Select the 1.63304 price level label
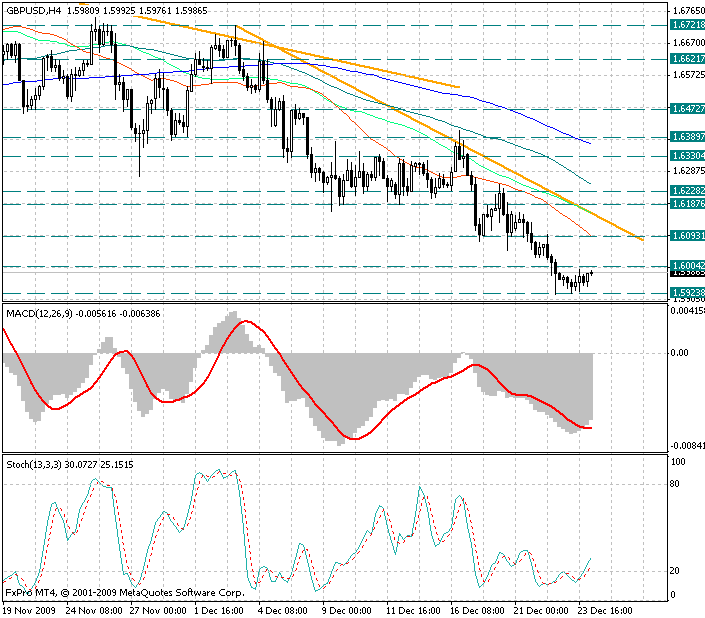This screenshot has height=618, width=705. coord(687,156)
